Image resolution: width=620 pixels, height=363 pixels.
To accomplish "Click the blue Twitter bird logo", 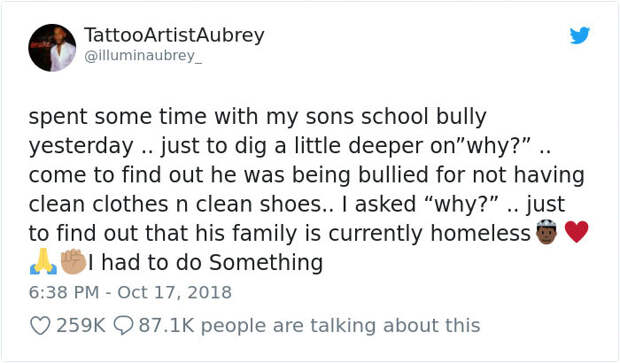I will pos(580,36).
